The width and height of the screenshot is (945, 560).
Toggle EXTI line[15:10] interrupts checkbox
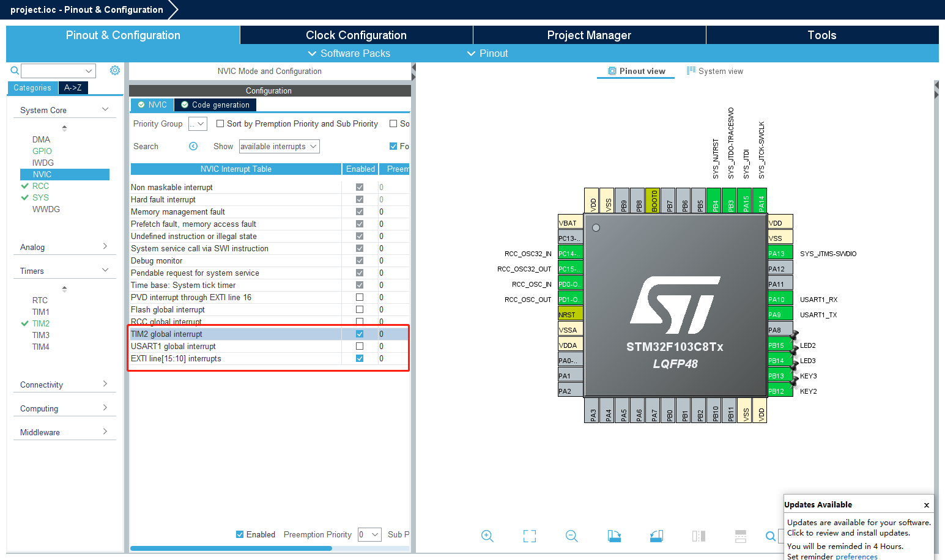(360, 358)
